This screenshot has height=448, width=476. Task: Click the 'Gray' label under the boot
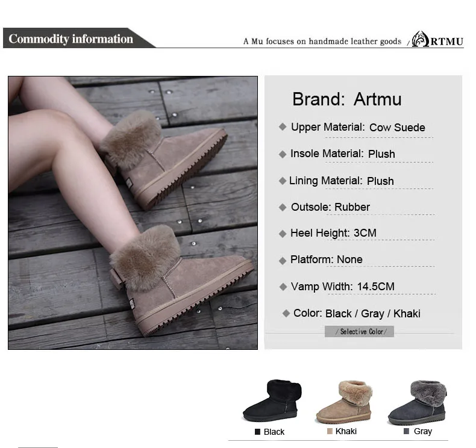point(422,431)
